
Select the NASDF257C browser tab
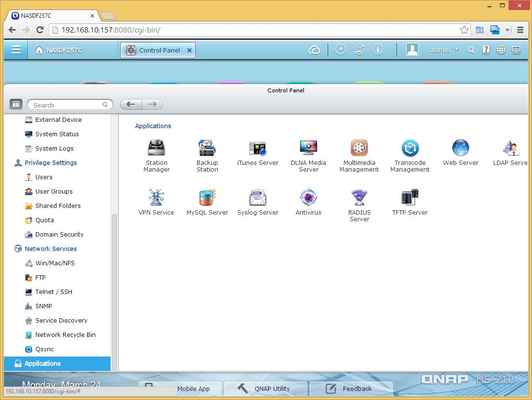(53, 16)
